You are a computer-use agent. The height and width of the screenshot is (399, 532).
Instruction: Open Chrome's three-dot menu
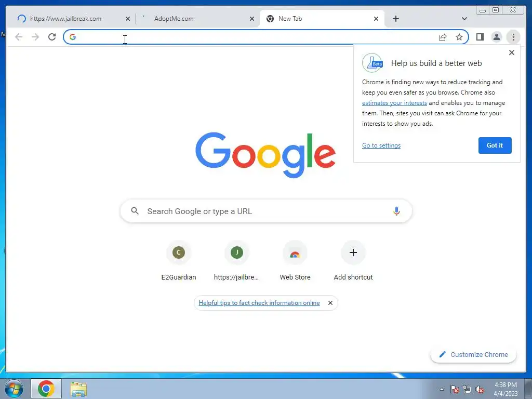(513, 37)
